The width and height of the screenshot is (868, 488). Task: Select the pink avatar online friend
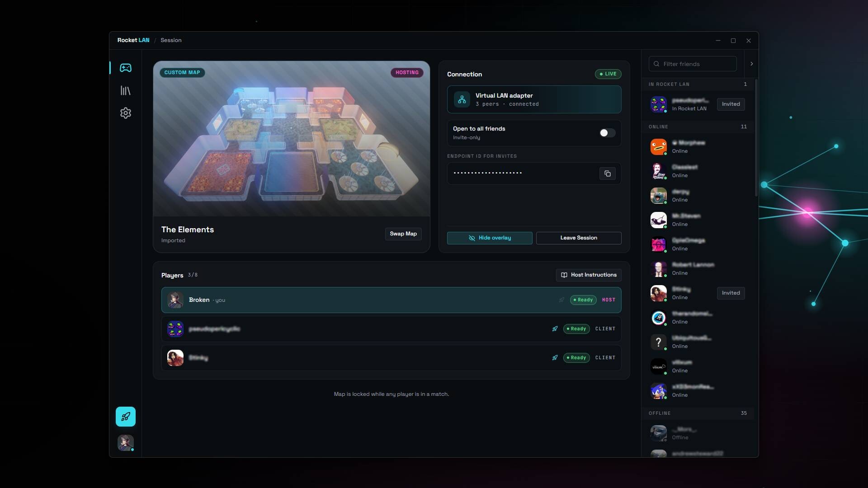pos(658,244)
